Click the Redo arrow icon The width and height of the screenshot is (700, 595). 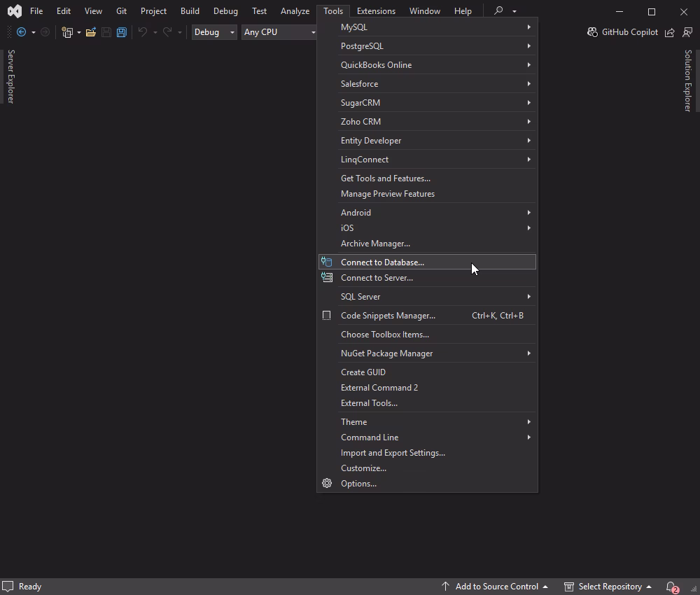coord(167,31)
